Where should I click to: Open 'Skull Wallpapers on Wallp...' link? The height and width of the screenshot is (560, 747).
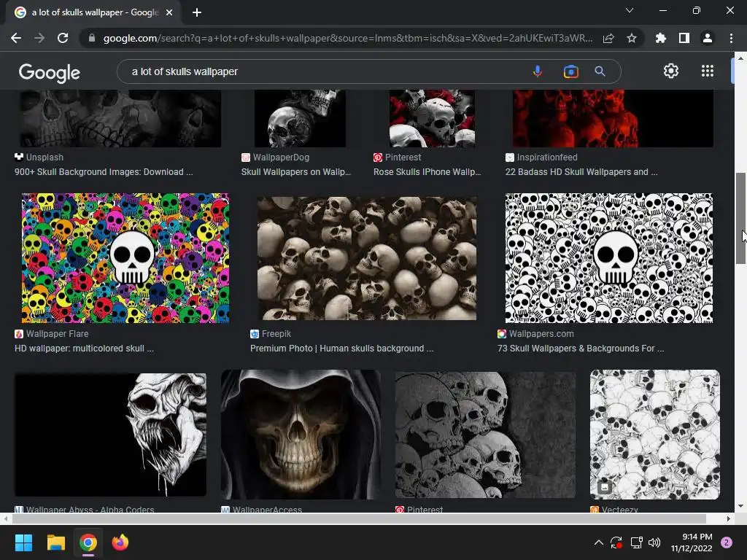click(x=296, y=172)
